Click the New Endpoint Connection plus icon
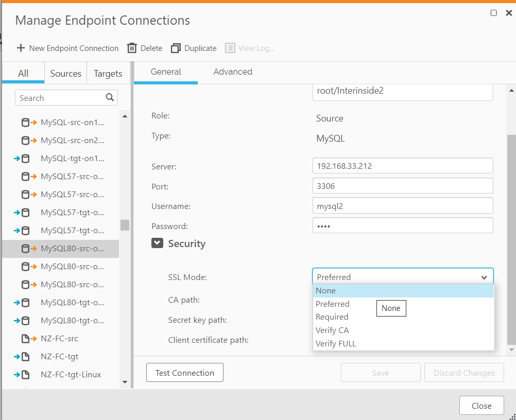The height and width of the screenshot is (420, 516). [x=21, y=48]
